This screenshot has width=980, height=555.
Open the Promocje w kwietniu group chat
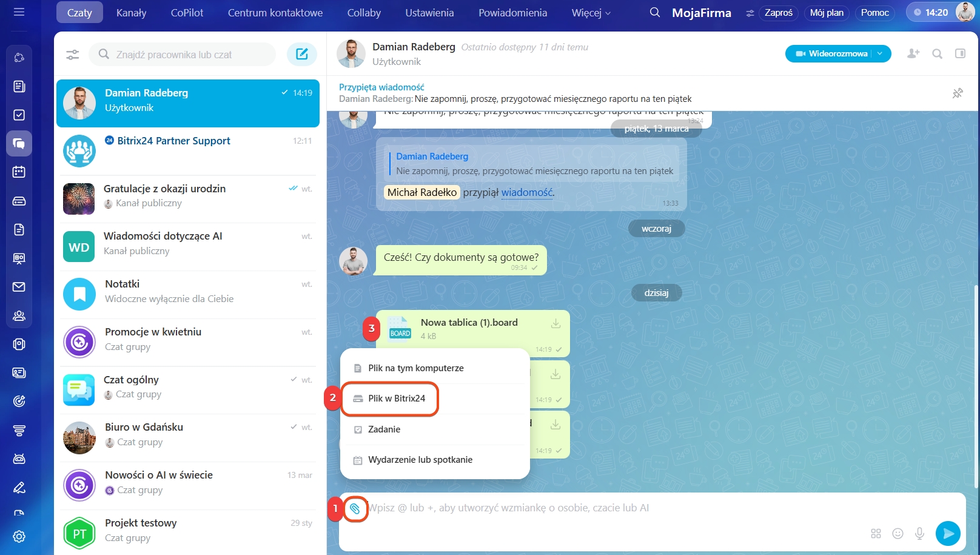(188, 343)
